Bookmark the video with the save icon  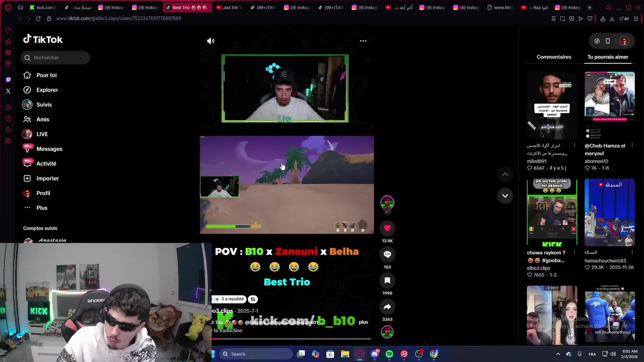coord(387,281)
